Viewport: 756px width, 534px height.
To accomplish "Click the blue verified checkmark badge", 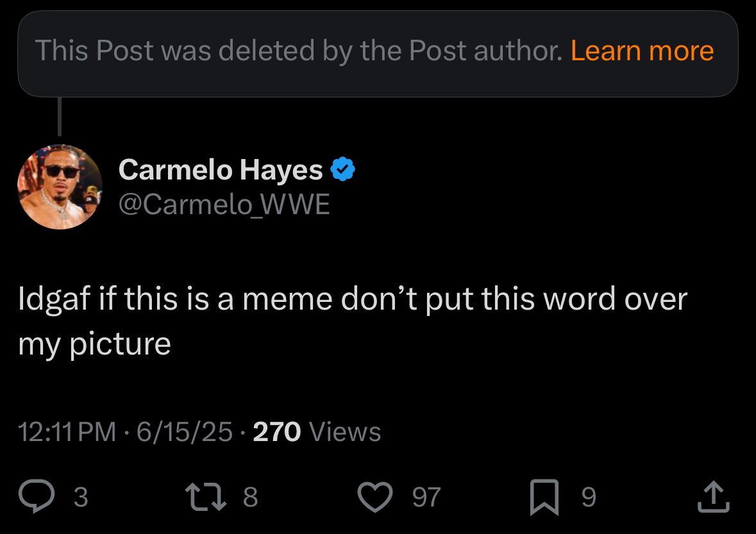I will 342,170.
